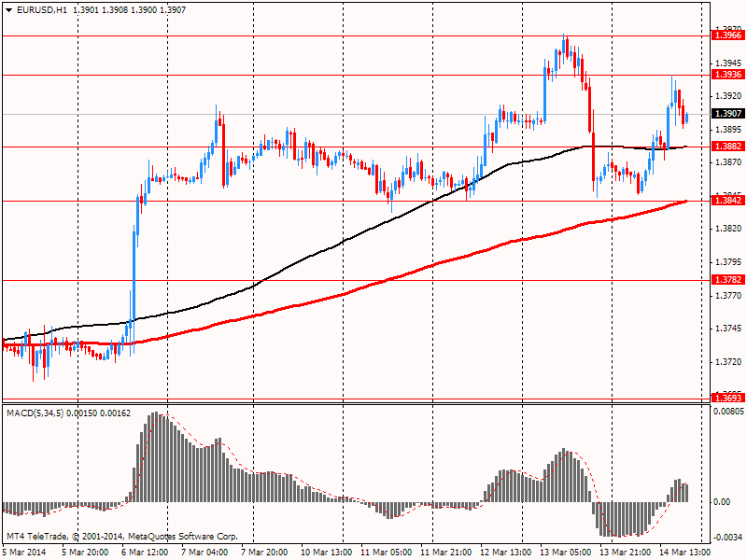The width and height of the screenshot is (747, 560).
Task: Click the 1.3870 price scale value
Action: 729,162
